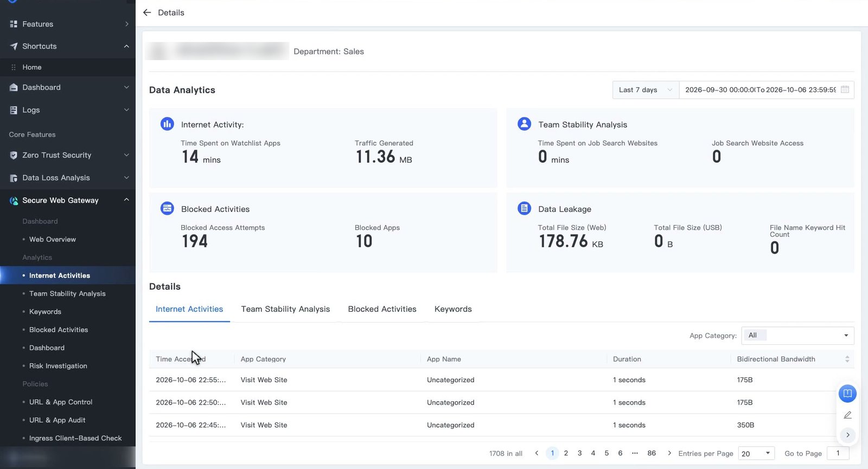Open Web Overview in the sidebar
The width and height of the screenshot is (868, 469).
53,239
